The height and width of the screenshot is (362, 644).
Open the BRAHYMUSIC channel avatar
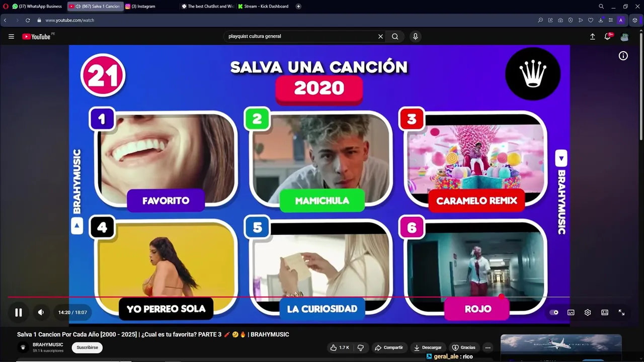coord(23,347)
